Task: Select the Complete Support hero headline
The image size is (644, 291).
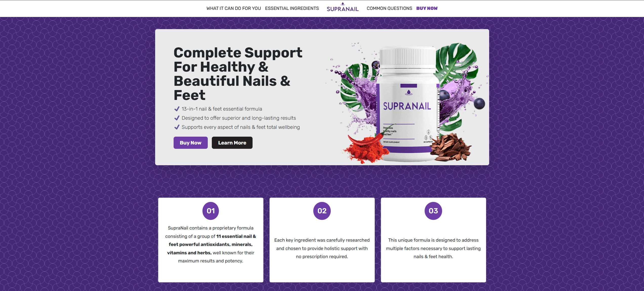Action: (x=238, y=74)
